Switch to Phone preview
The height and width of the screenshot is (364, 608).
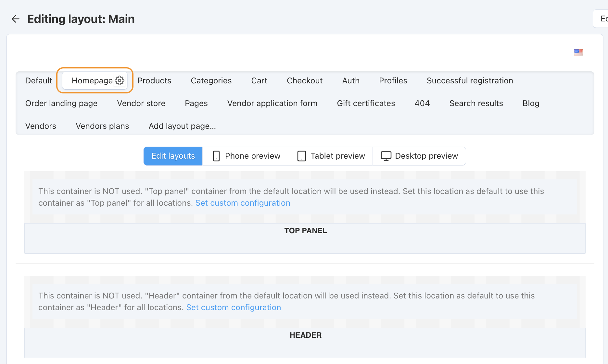click(x=246, y=156)
